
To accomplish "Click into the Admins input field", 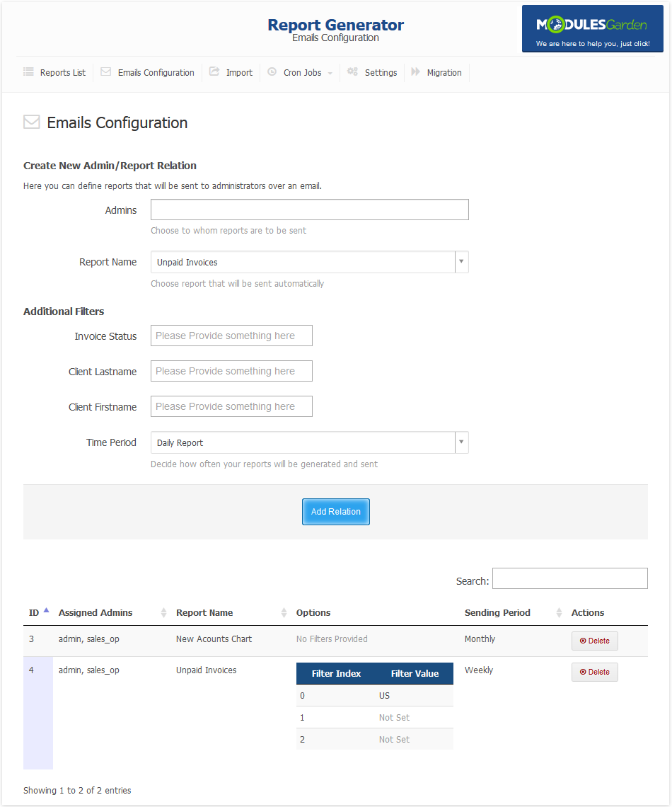I will click(x=310, y=210).
